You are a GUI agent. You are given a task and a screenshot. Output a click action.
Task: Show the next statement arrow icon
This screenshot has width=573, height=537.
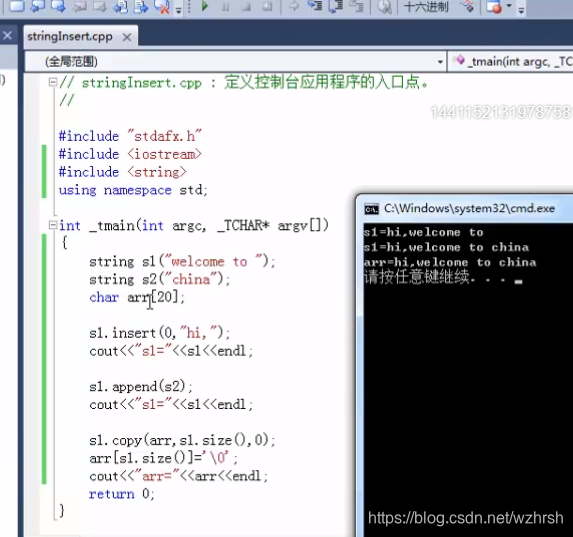(294, 7)
